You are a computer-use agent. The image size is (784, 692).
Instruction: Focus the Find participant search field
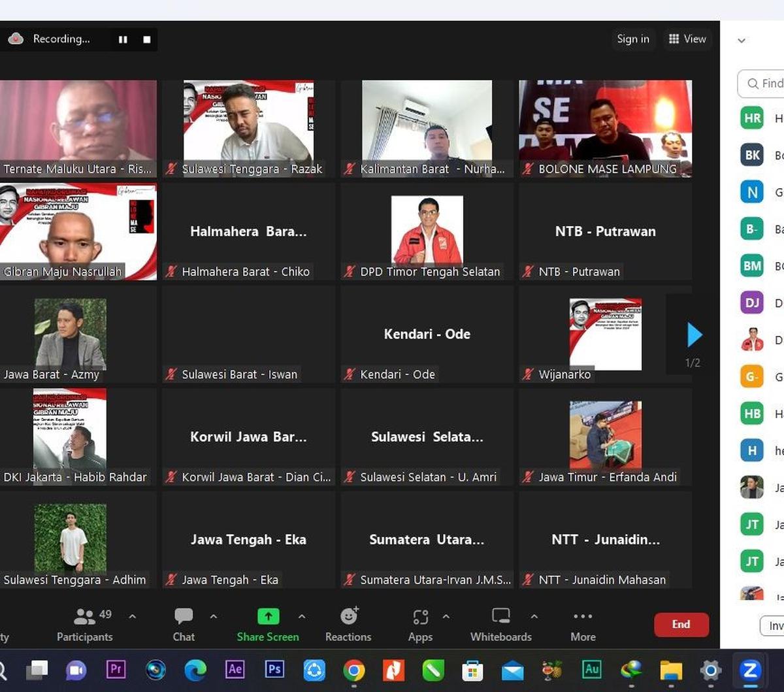762,84
